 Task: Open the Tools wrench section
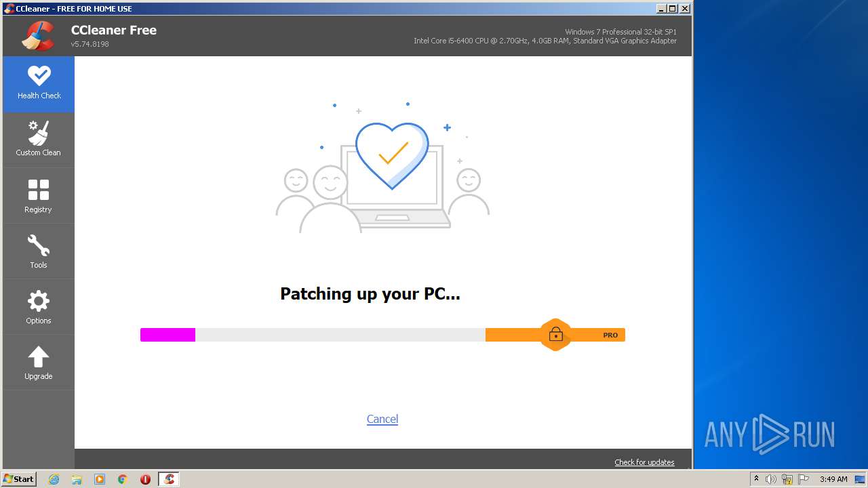(x=39, y=252)
